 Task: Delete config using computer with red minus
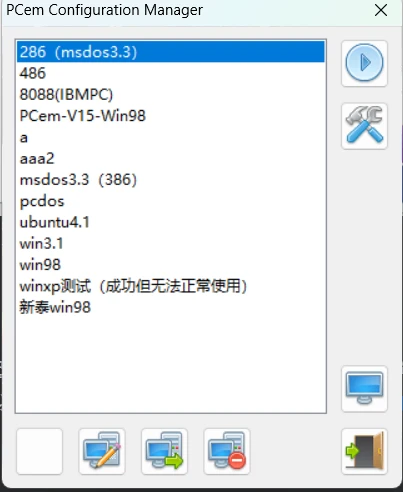coord(227,451)
